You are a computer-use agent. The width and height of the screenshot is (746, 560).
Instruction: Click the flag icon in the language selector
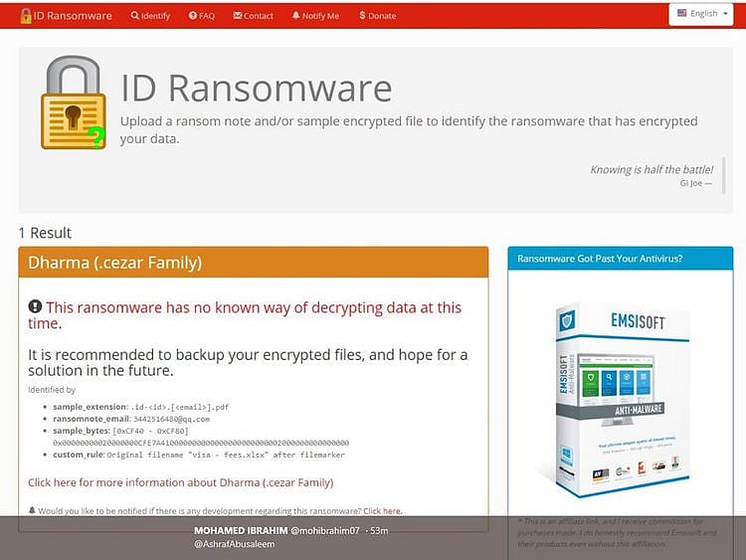click(x=682, y=14)
